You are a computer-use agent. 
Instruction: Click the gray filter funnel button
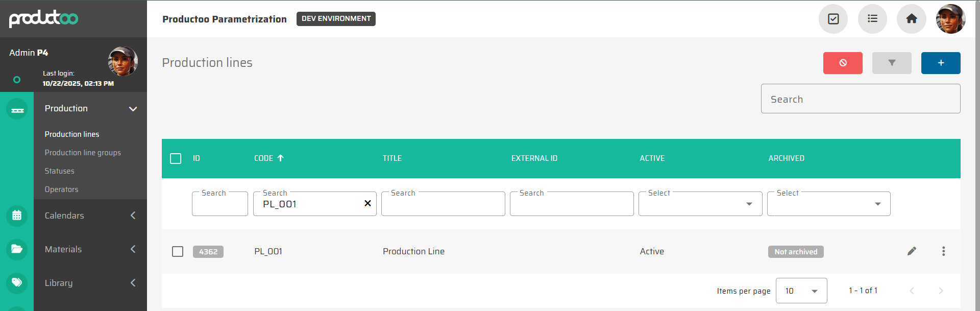point(892,63)
